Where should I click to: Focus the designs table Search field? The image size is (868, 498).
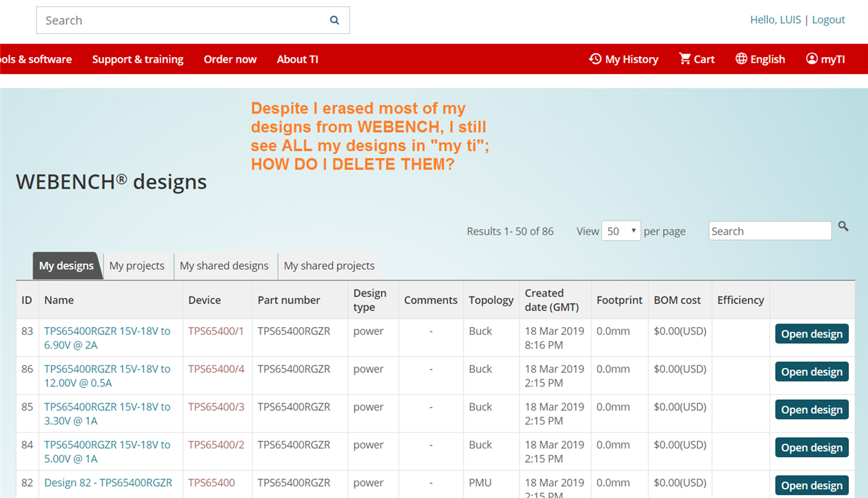[770, 231]
